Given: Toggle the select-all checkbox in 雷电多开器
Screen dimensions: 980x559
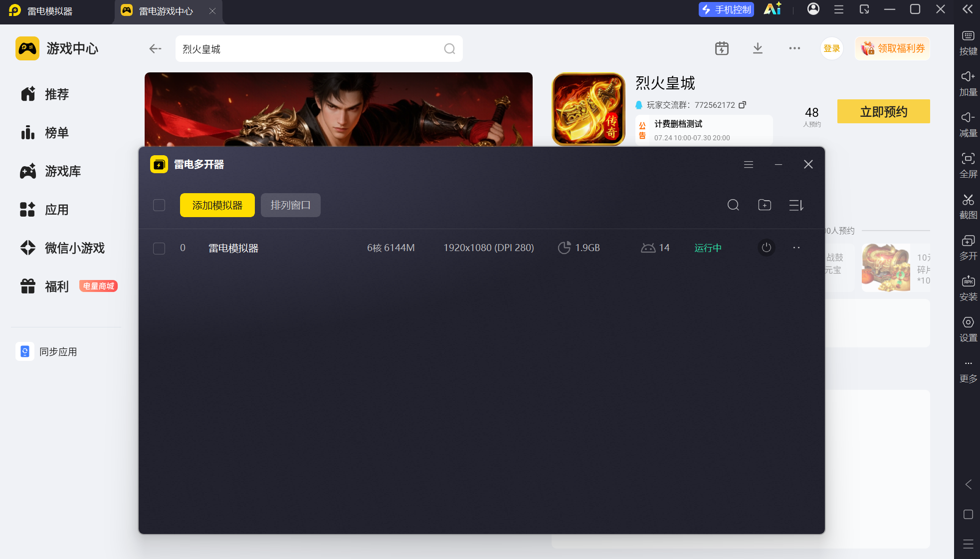Looking at the screenshot, I should click(x=159, y=205).
